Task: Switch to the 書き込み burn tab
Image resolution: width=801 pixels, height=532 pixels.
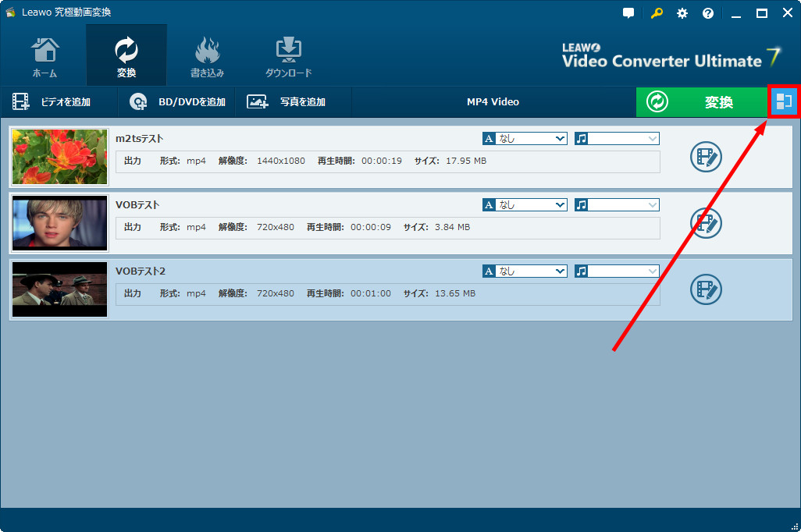Action: (207, 56)
